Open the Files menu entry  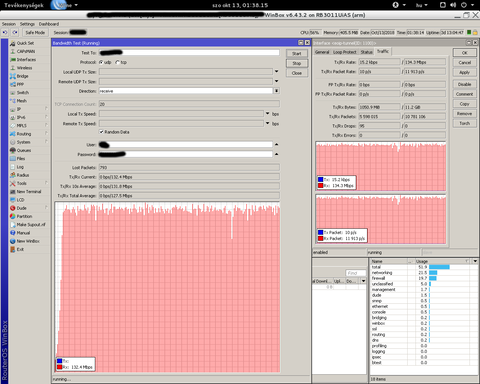point(21,159)
